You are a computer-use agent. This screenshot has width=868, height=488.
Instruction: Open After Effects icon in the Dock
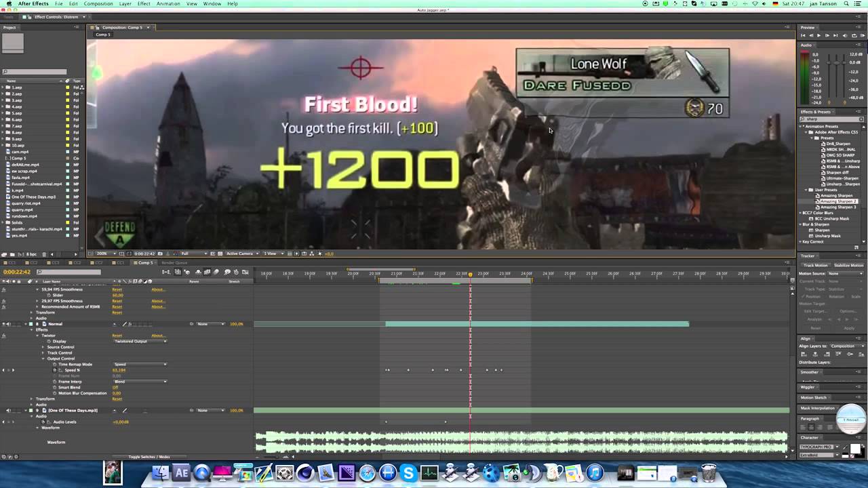tap(181, 472)
